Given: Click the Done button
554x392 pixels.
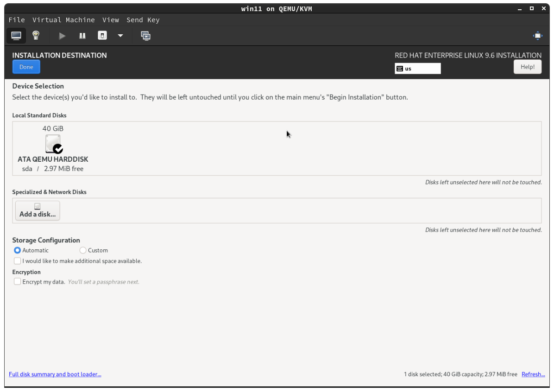Looking at the screenshot, I should (x=26, y=67).
